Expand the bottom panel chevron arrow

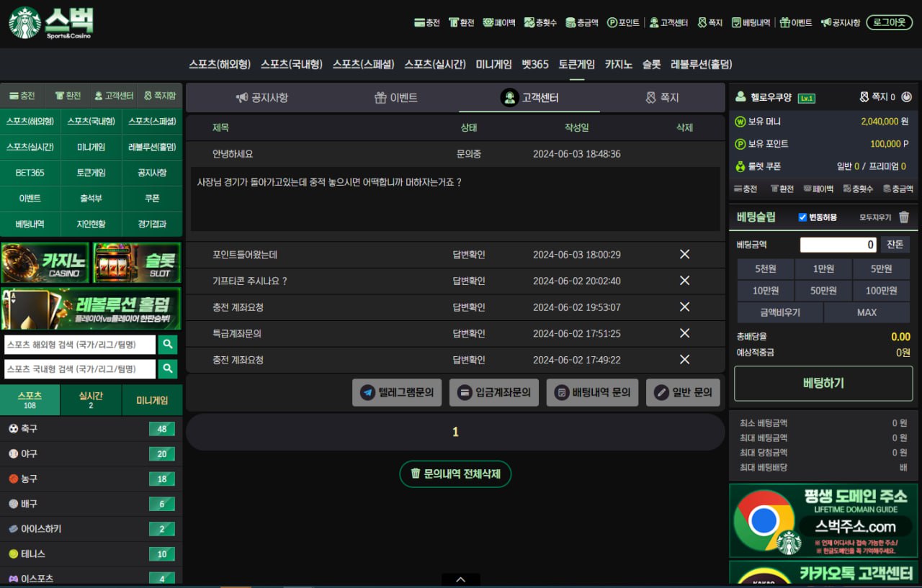[460, 580]
